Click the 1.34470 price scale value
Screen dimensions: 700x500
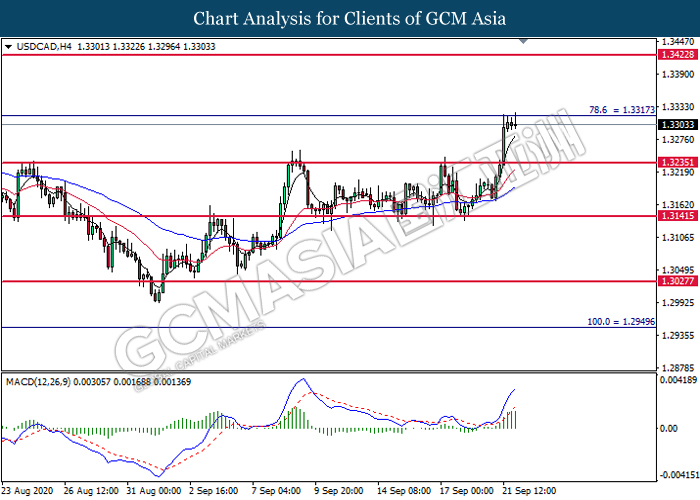tap(675, 42)
